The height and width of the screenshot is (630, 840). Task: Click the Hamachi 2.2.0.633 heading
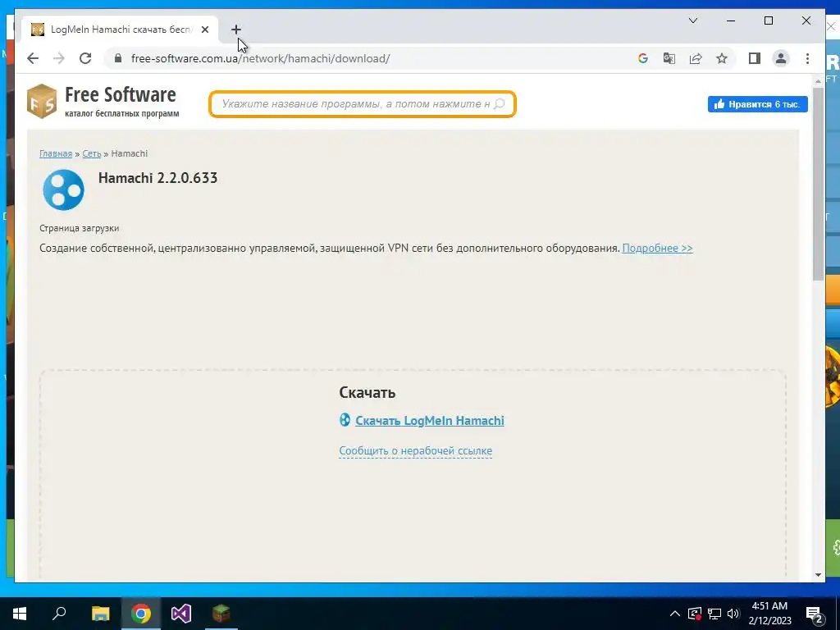[158, 178]
